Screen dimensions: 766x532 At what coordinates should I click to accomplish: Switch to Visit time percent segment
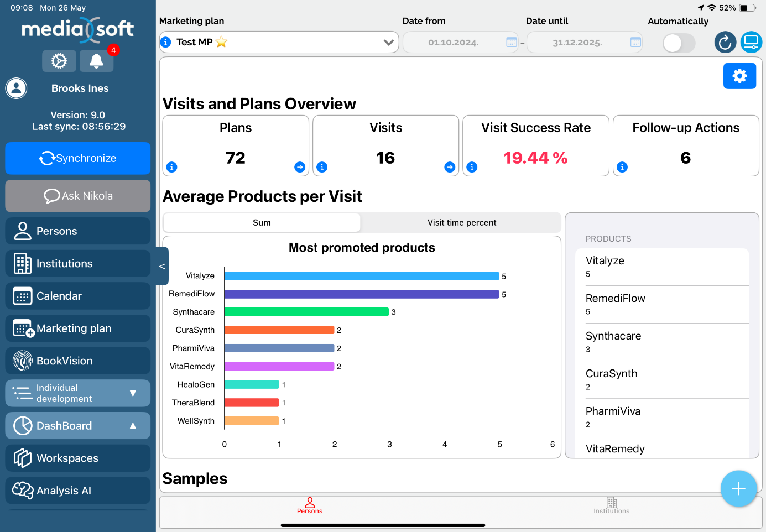tap(461, 223)
